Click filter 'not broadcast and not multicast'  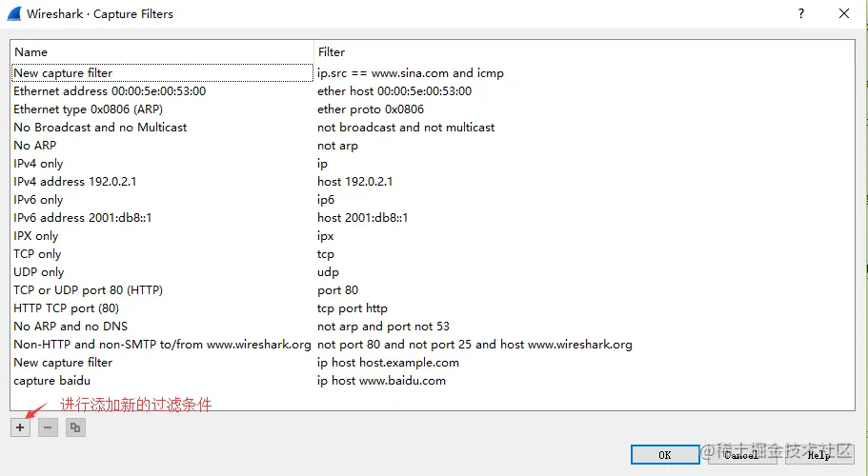(x=406, y=128)
